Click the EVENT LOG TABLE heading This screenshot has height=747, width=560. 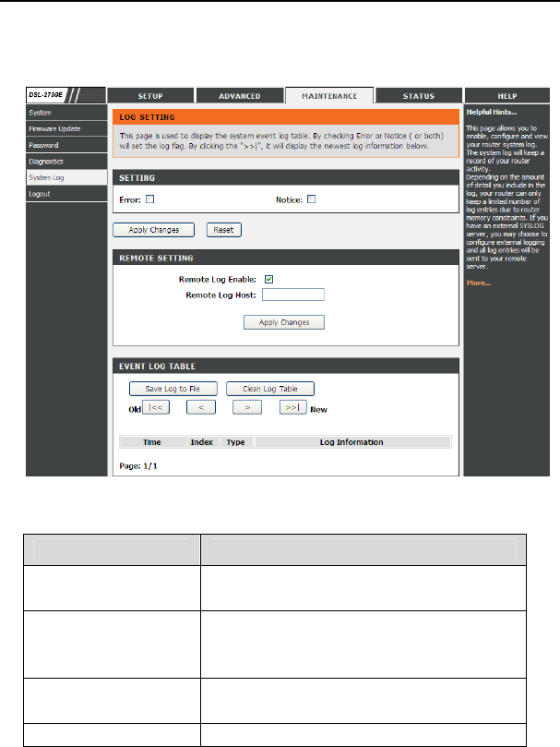[157, 367]
